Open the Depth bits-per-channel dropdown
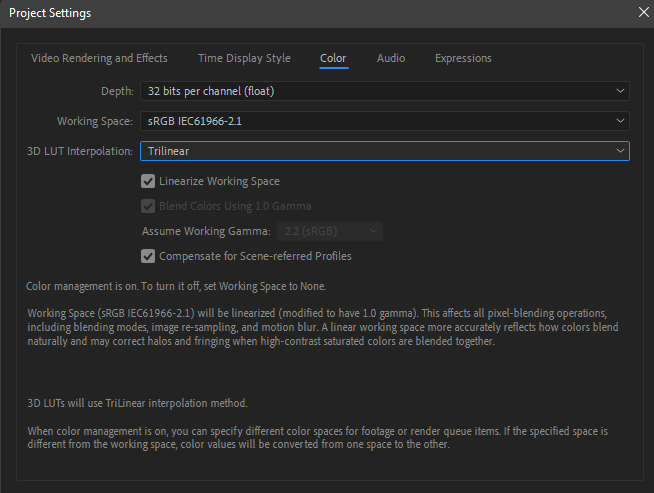This screenshot has width=654, height=493. click(384, 91)
